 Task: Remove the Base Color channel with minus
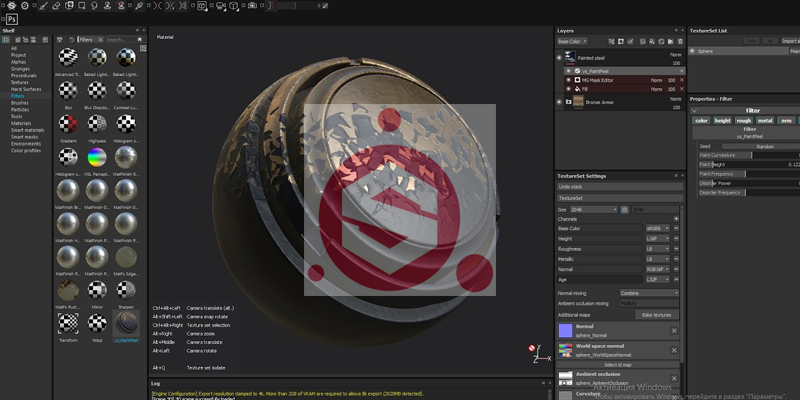click(x=676, y=229)
